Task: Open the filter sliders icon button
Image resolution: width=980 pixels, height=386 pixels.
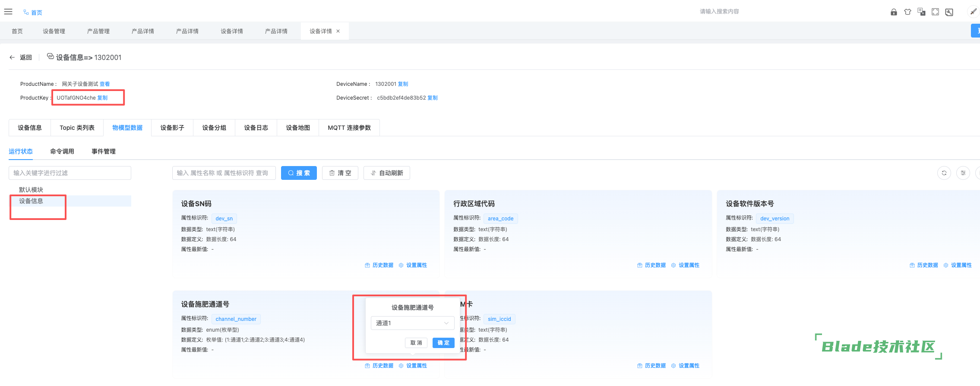Action: (x=963, y=173)
